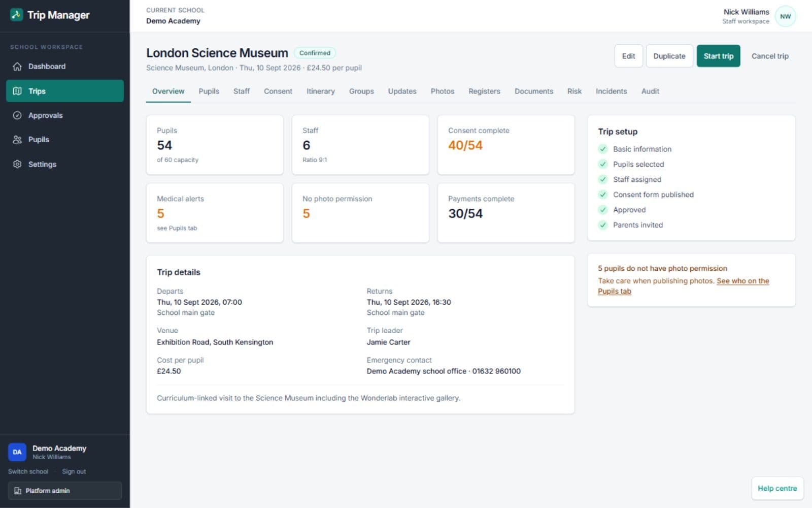
Task: Click the Dashboard house icon in the sidebar
Action: [17, 67]
